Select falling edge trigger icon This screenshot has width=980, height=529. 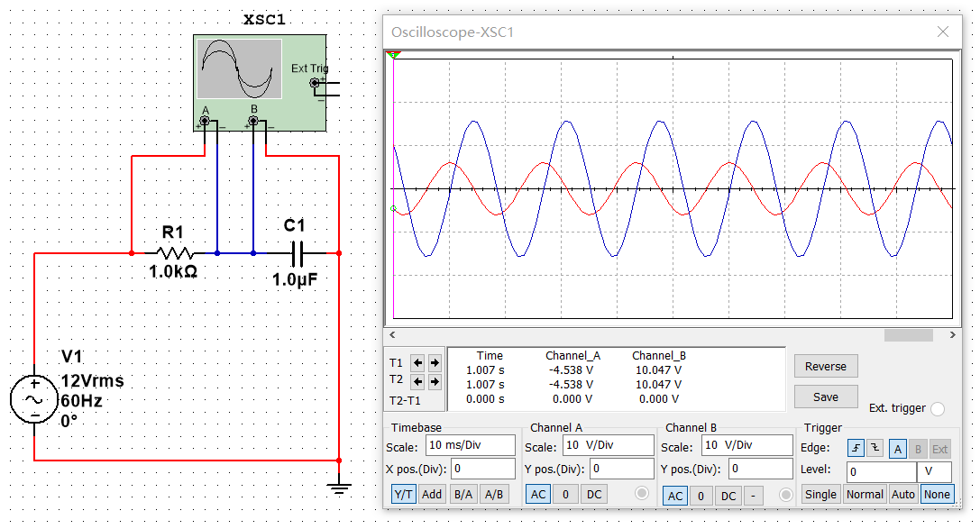coord(875,448)
